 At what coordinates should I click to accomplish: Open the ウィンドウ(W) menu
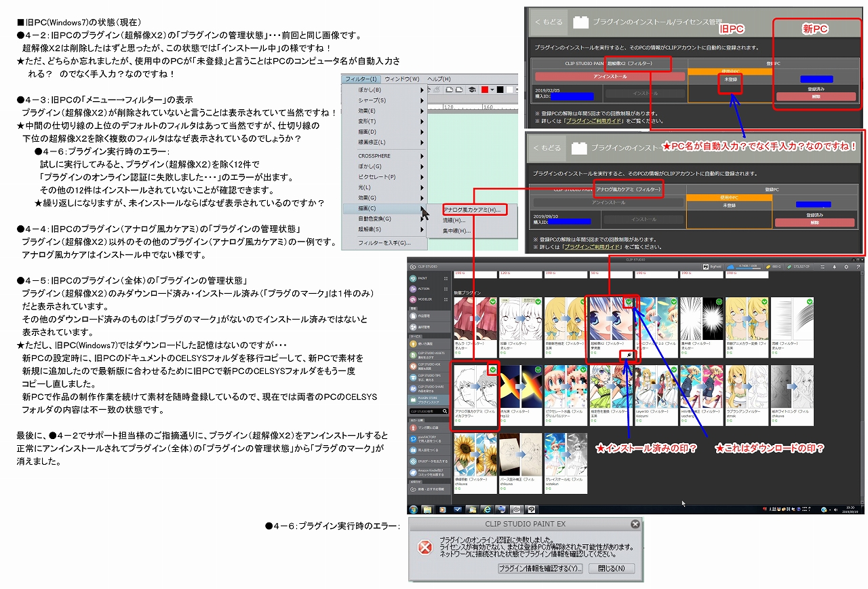coord(402,79)
